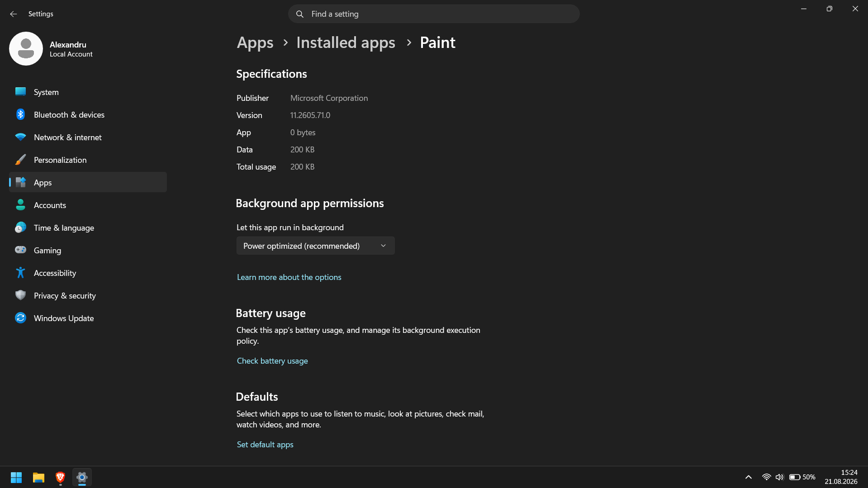Screen dimensions: 868x488
Task: Select Personalization in sidebar
Action: pos(88,160)
